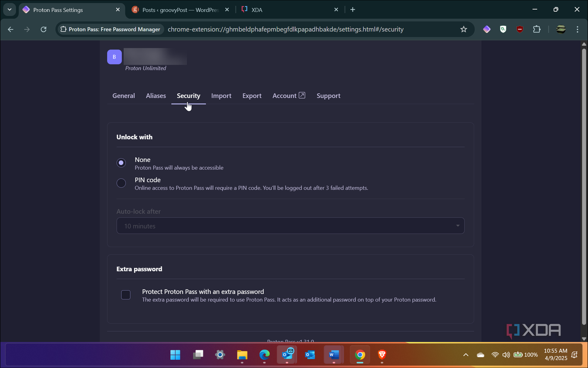Enable Protect Proton Pass with an extra password
The height and width of the screenshot is (368, 588).
click(126, 295)
